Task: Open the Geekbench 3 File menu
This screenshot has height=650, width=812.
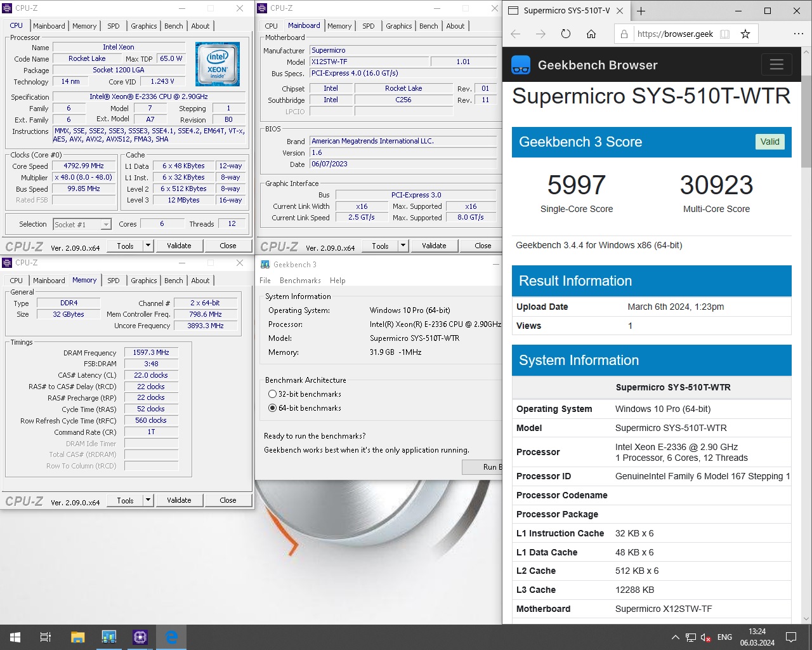Action: pos(265,281)
